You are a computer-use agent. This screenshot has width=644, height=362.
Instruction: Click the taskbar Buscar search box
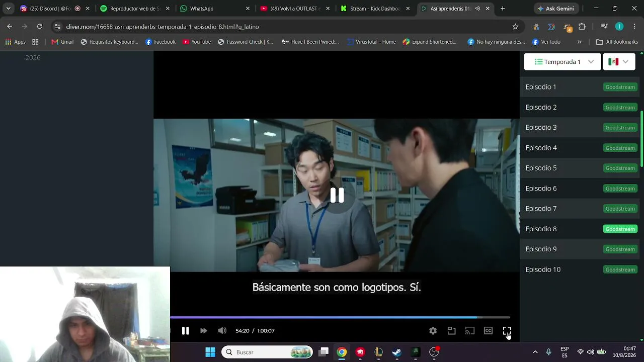coord(267,352)
